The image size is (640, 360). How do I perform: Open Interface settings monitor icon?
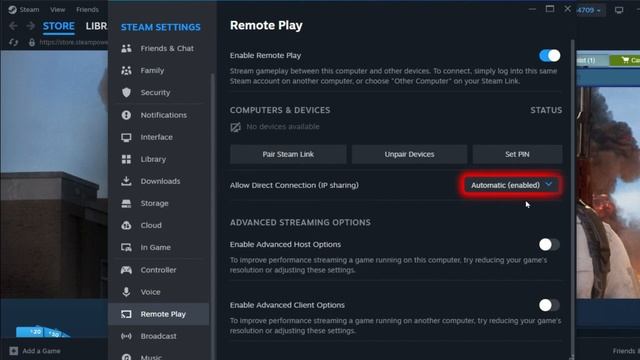[x=126, y=138]
